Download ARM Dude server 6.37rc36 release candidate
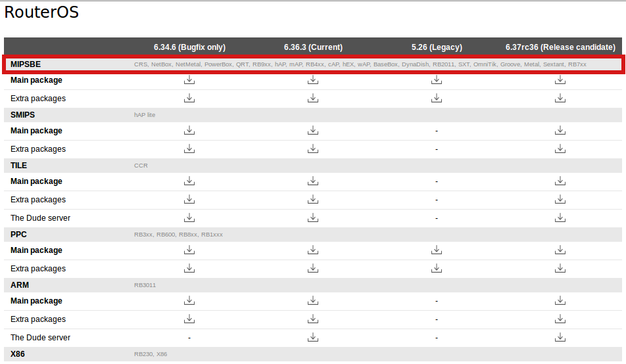The width and height of the screenshot is (626, 364). click(x=560, y=338)
